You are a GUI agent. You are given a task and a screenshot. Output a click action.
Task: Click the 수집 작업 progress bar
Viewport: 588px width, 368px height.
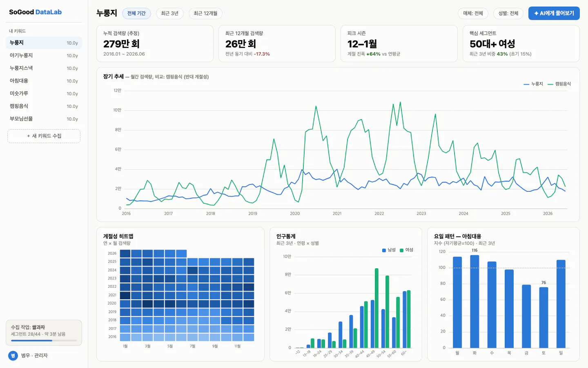coord(44,340)
